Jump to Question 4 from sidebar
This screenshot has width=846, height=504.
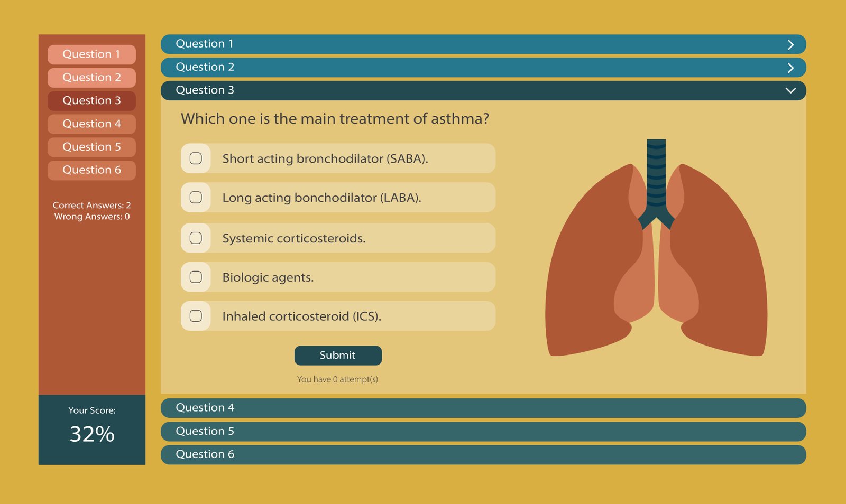point(91,124)
